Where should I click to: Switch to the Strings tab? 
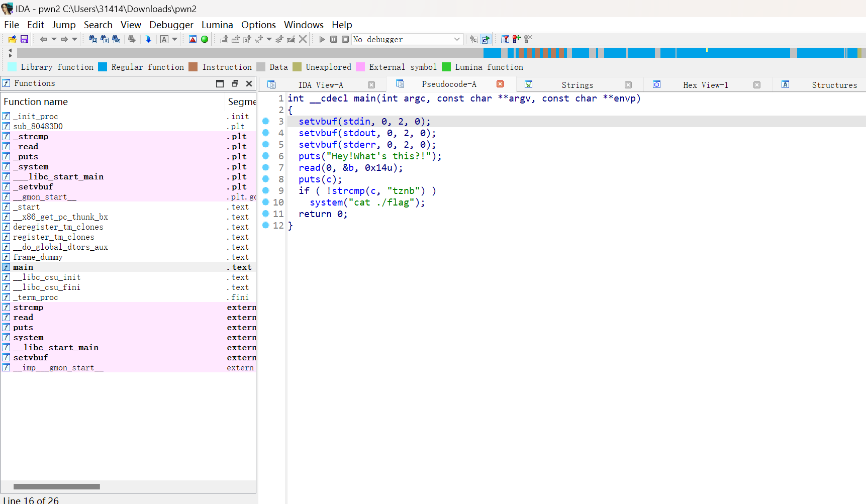point(577,85)
